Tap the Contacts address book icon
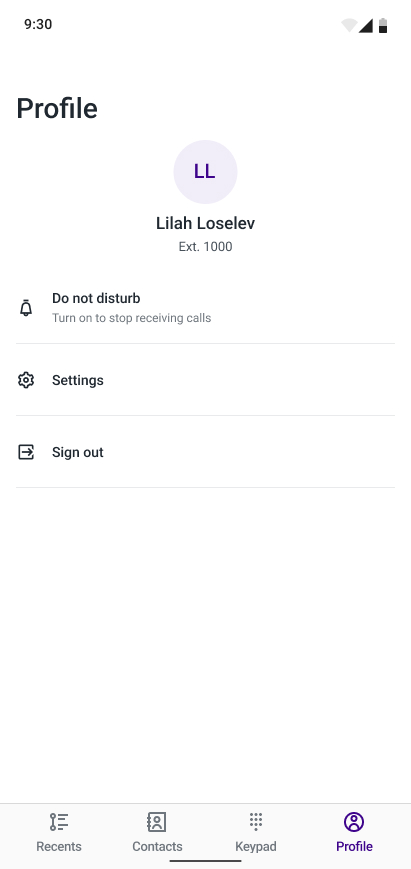This screenshot has width=411, height=869. pos(157,822)
